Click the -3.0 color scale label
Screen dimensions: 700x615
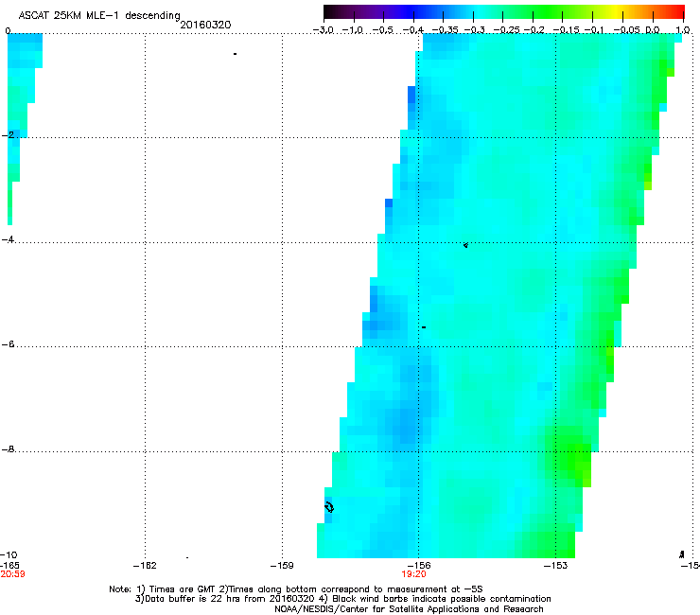[324, 30]
